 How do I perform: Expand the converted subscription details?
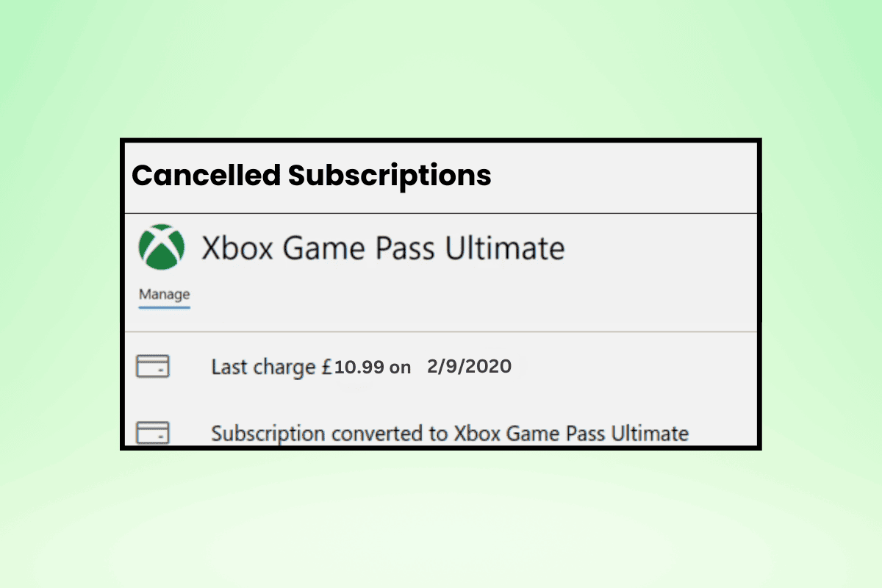[x=448, y=433]
